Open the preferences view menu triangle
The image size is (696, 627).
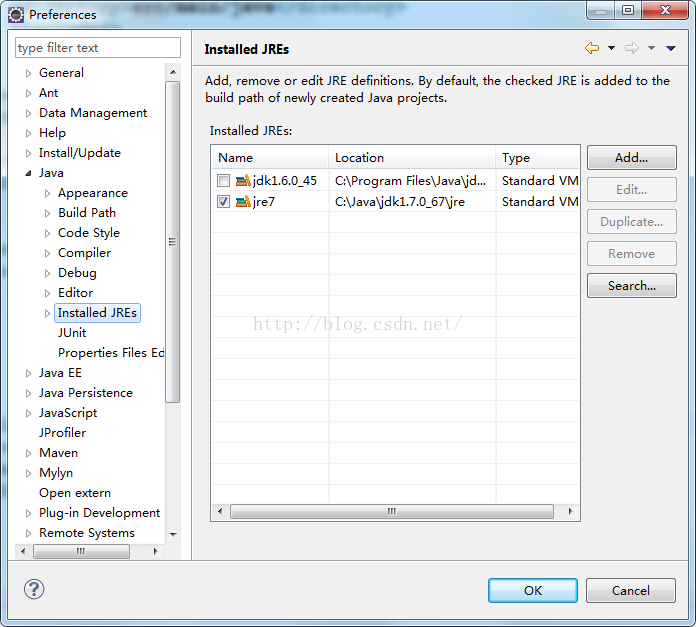[x=671, y=48]
